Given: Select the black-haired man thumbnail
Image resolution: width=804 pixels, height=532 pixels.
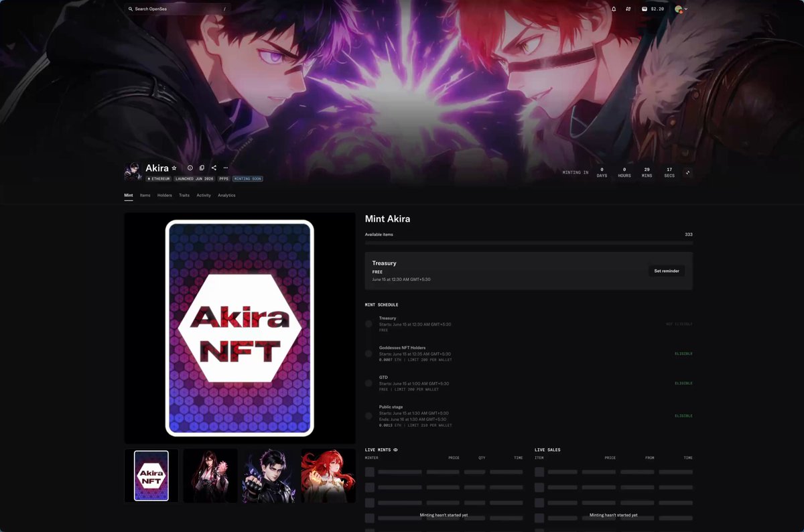Looking at the screenshot, I should (269, 476).
